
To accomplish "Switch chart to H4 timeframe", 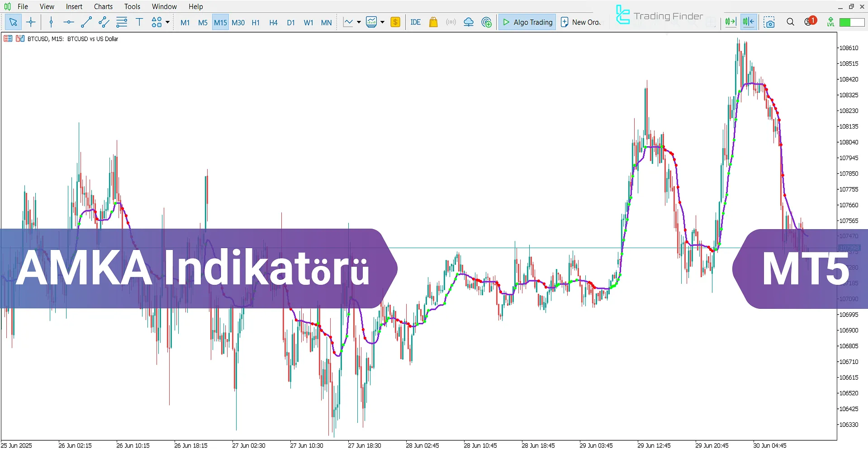I will click(273, 23).
